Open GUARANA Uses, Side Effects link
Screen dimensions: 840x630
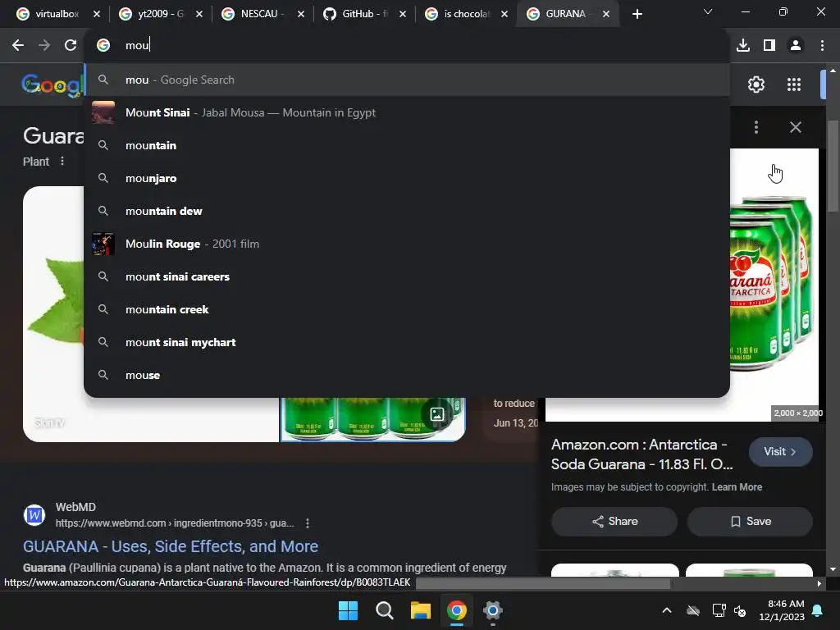tap(171, 546)
